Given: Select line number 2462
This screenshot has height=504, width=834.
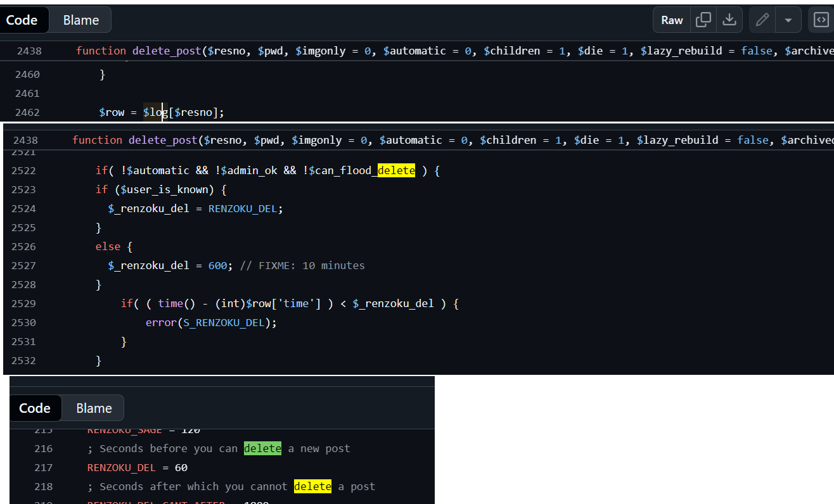Looking at the screenshot, I should coord(28,112).
